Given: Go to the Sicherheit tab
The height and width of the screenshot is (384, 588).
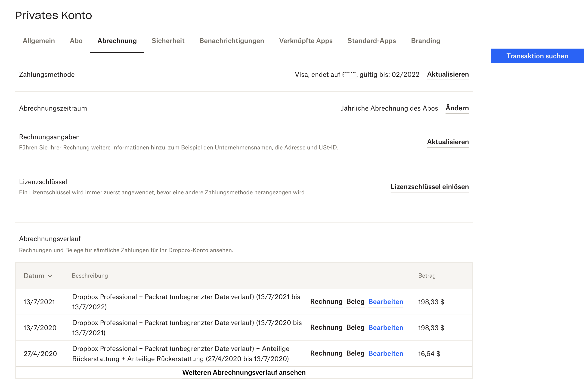Looking at the screenshot, I should 168,41.
